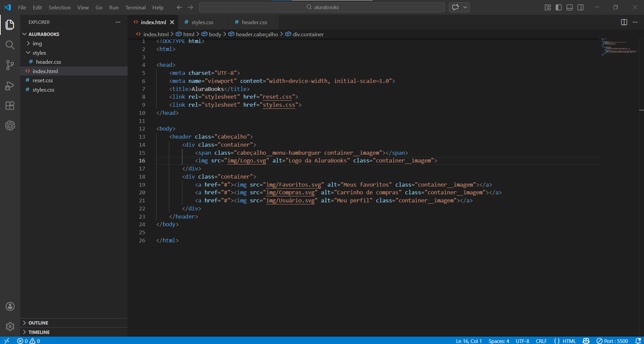Toggle the secondary side bar layout button

(580, 7)
